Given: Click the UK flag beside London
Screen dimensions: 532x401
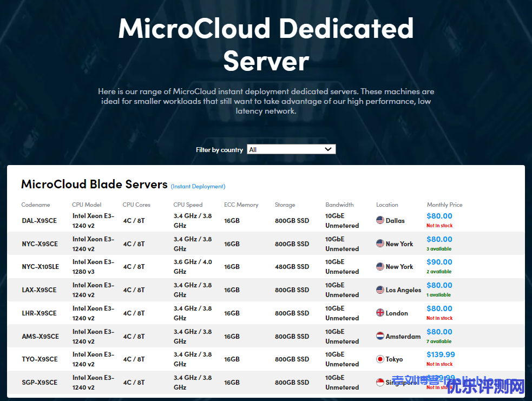Looking at the screenshot, I should (380, 313).
